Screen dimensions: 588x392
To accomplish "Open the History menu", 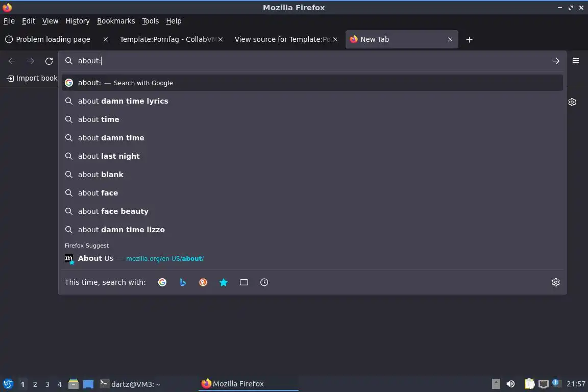I will tap(78, 21).
